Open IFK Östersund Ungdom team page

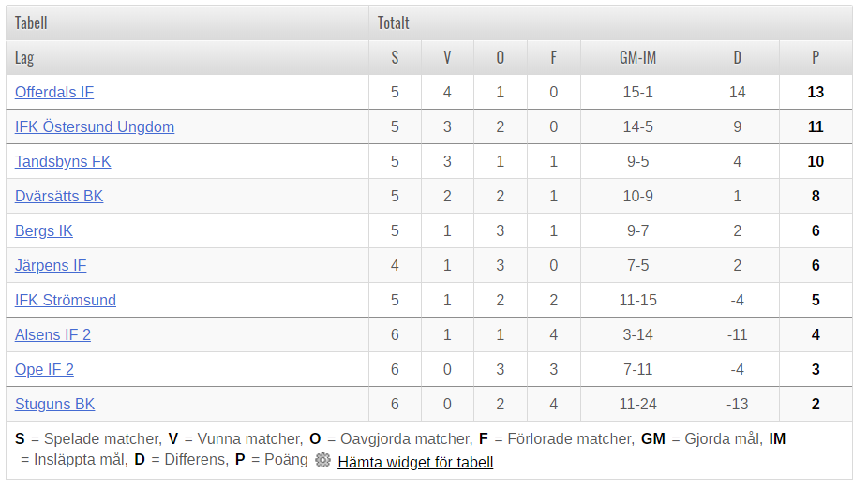click(95, 126)
